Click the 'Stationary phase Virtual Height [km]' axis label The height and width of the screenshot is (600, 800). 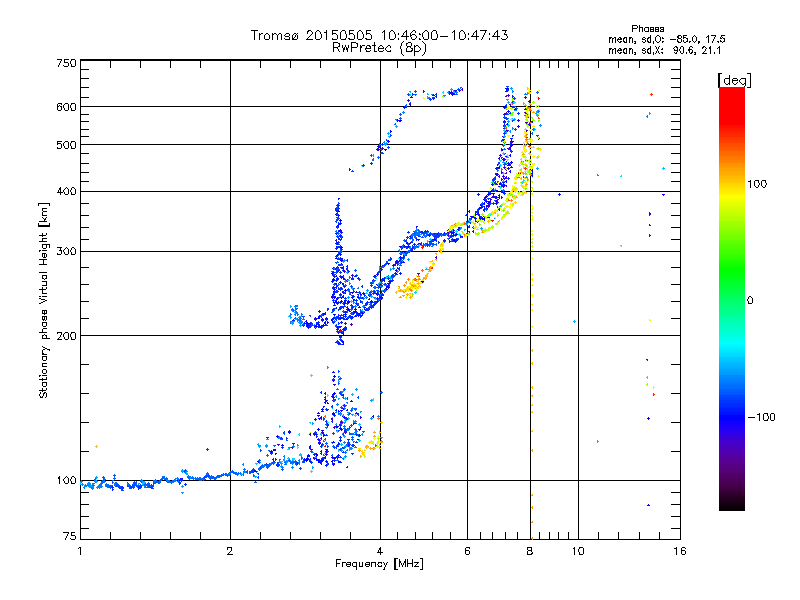coord(43,300)
